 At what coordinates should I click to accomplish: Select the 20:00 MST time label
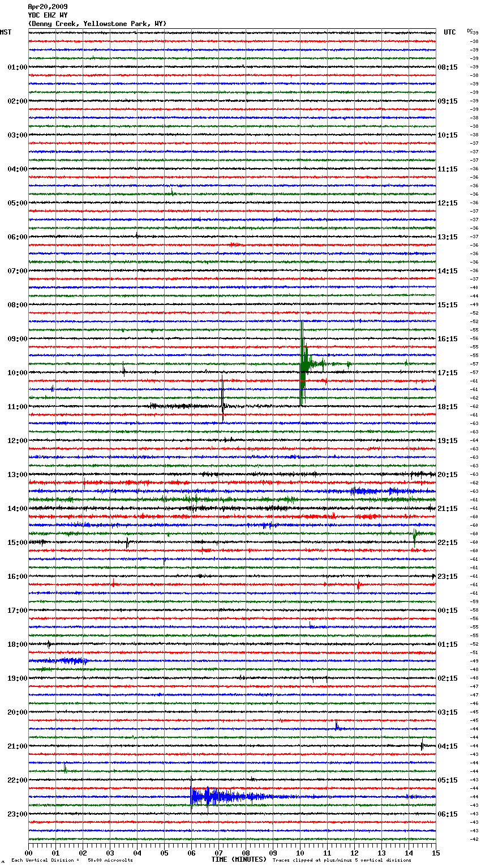(x=18, y=712)
